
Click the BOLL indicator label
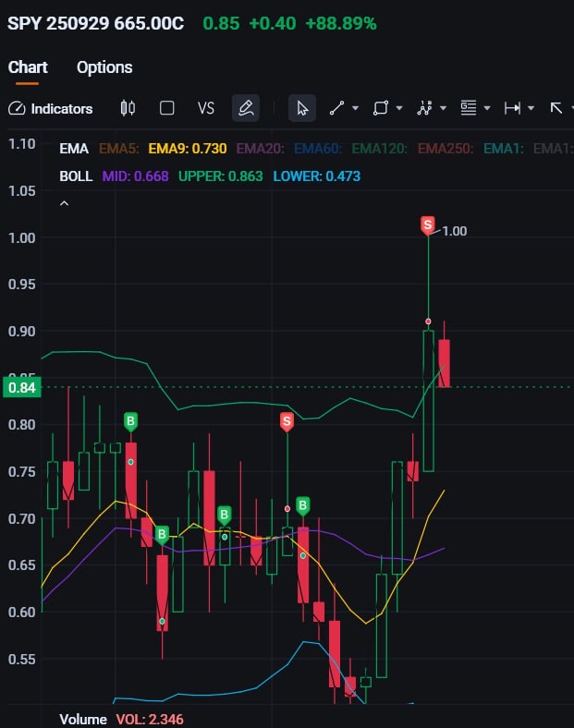(76, 176)
